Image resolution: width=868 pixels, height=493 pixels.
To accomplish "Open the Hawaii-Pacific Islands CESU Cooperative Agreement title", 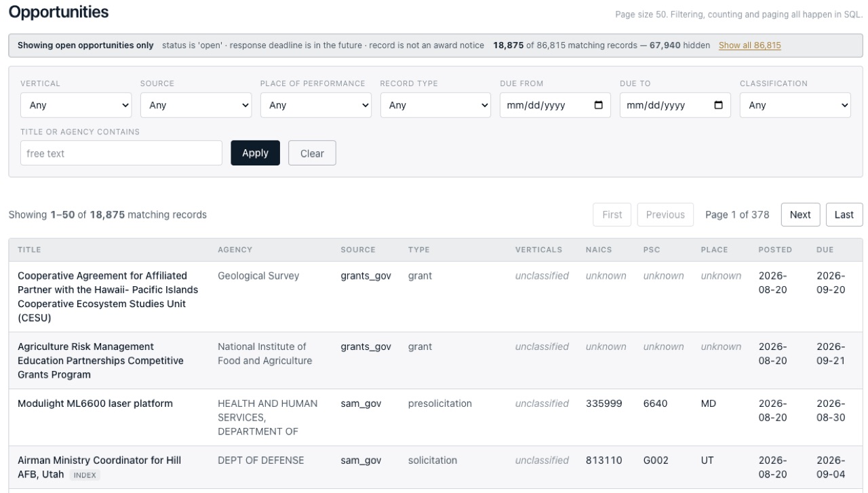I will pyautogui.click(x=108, y=297).
